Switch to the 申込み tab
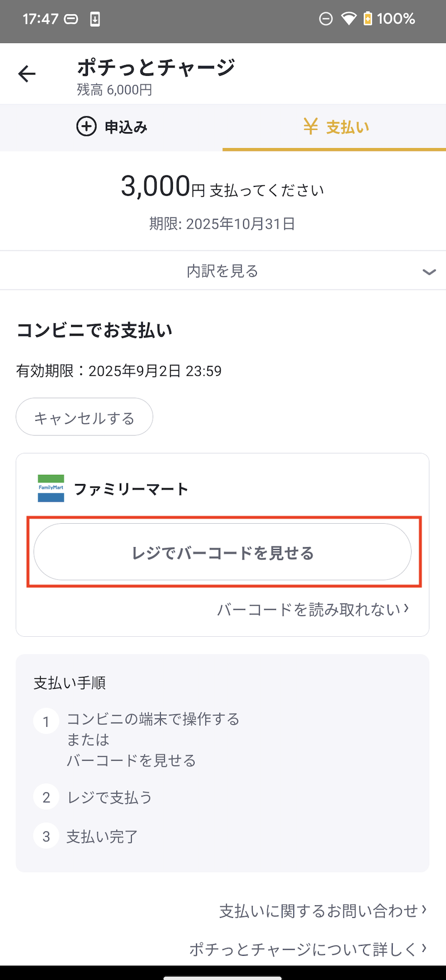Screen dimensions: 446x980 click(x=112, y=127)
